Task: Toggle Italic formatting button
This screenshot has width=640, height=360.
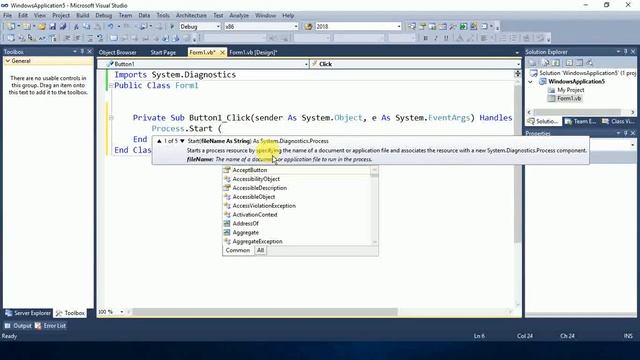Action: [436, 38]
